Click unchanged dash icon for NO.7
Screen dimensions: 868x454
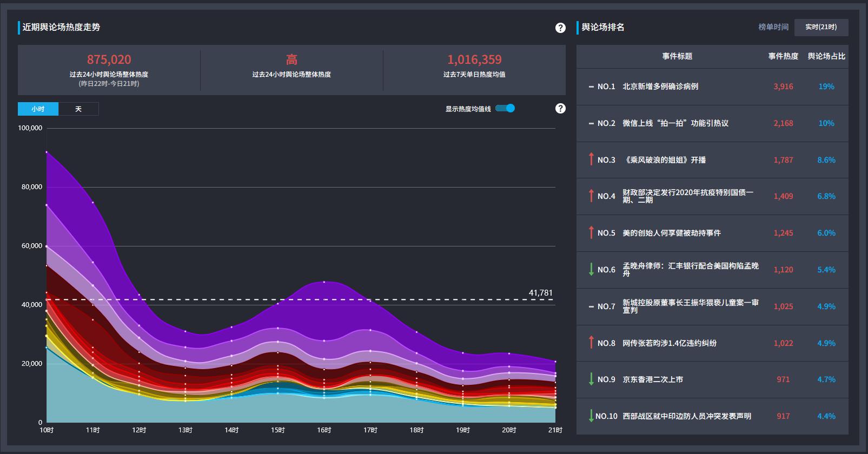[x=591, y=306]
